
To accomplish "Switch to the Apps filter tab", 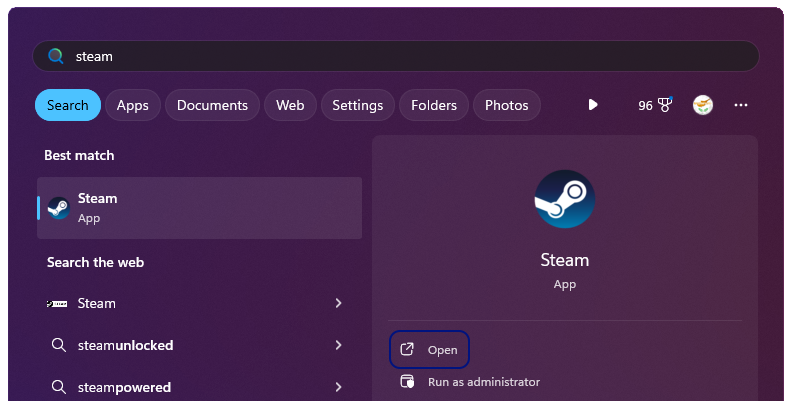I will pyautogui.click(x=133, y=105).
